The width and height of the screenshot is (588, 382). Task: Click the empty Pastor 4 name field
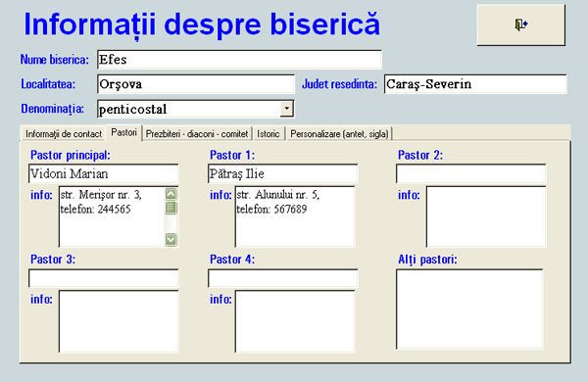pos(283,278)
